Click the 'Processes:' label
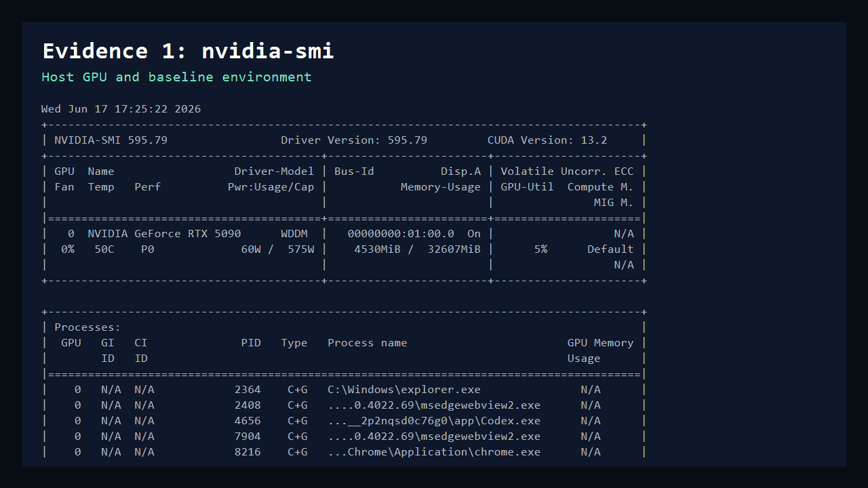 [87, 327]
